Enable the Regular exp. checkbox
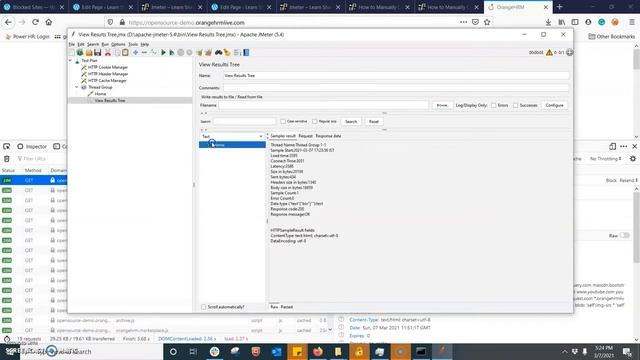The height and width of the screenshot is (360, 640). (x=314, y=121)
